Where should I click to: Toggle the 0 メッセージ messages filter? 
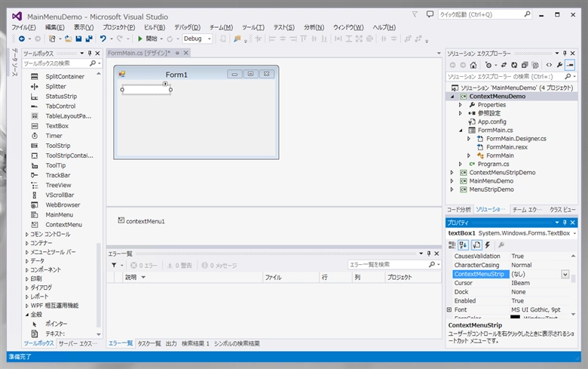click(219, 266)
